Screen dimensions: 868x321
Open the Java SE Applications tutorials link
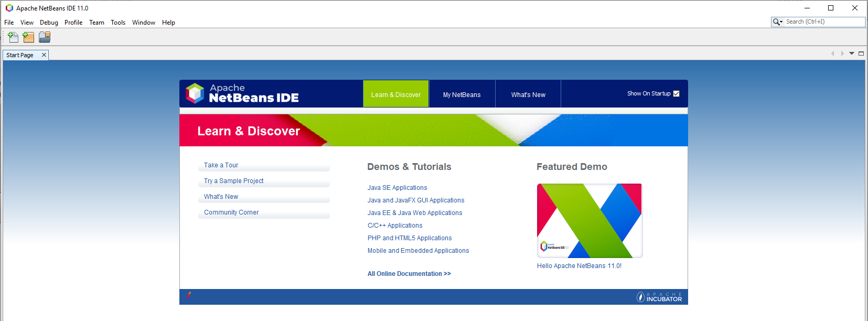click(397, 188)
